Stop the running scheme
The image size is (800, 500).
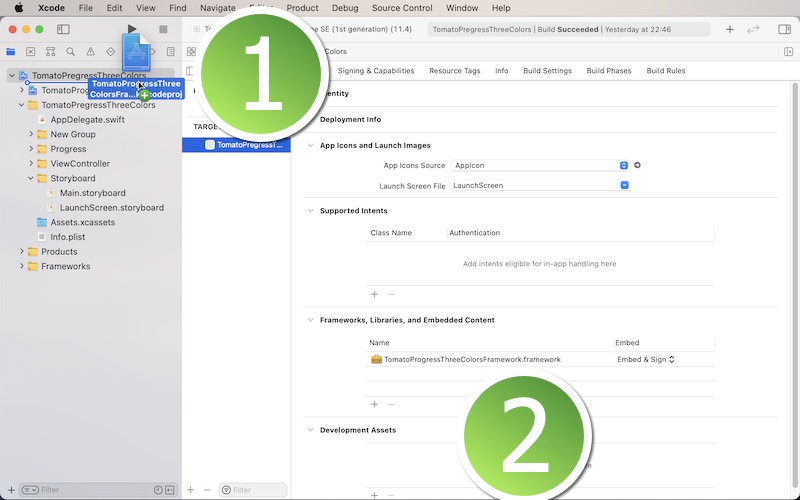pyautogui.click(x=163, y=29)
